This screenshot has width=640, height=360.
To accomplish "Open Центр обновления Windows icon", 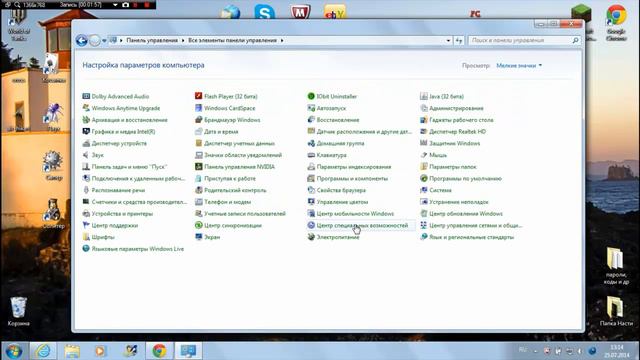I will 424,214.
